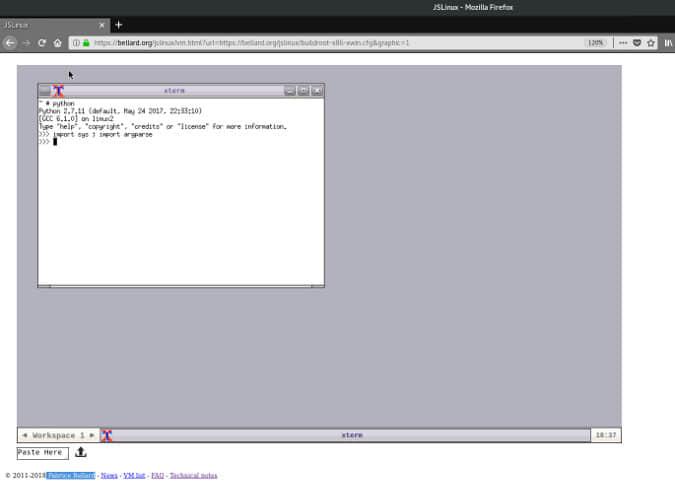This screenshot has height=493, width=675.
Task: Open the Technical notes link
Action: (x=193, y=475)
